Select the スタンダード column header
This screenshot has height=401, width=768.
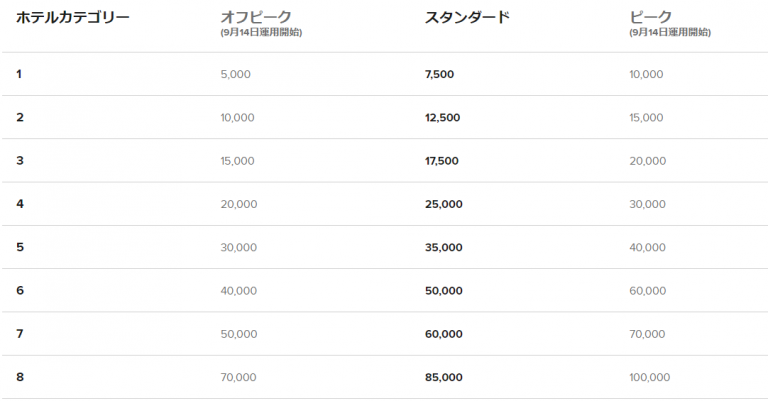click(x=467, y=16)
